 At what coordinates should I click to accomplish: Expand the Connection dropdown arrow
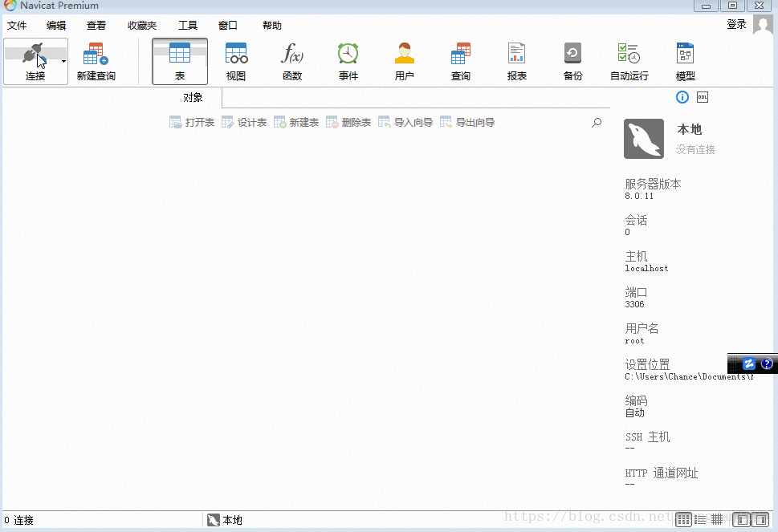tap(63, 62)
